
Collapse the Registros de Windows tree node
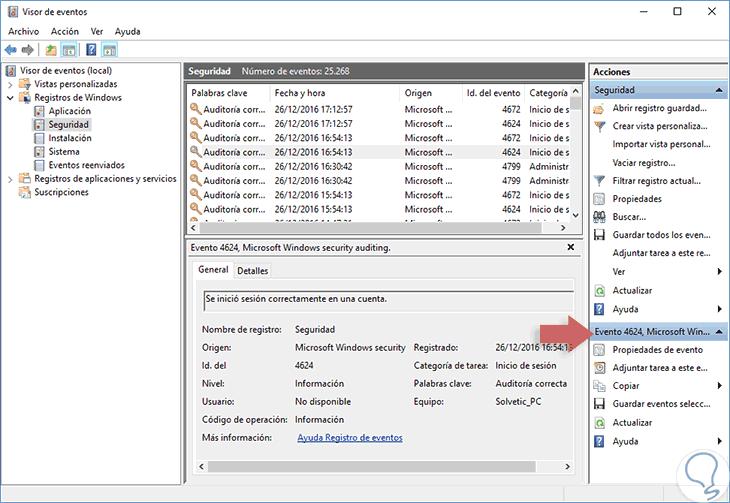[11, 98]
